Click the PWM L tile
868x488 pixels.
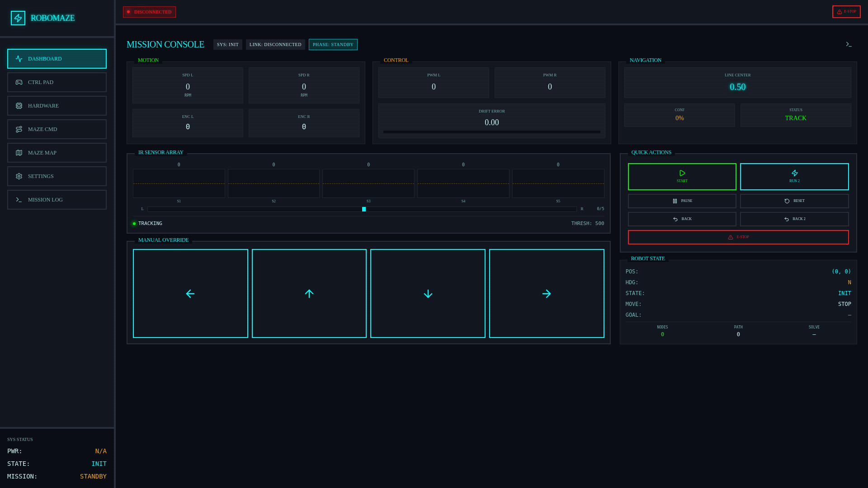point(434,83)
